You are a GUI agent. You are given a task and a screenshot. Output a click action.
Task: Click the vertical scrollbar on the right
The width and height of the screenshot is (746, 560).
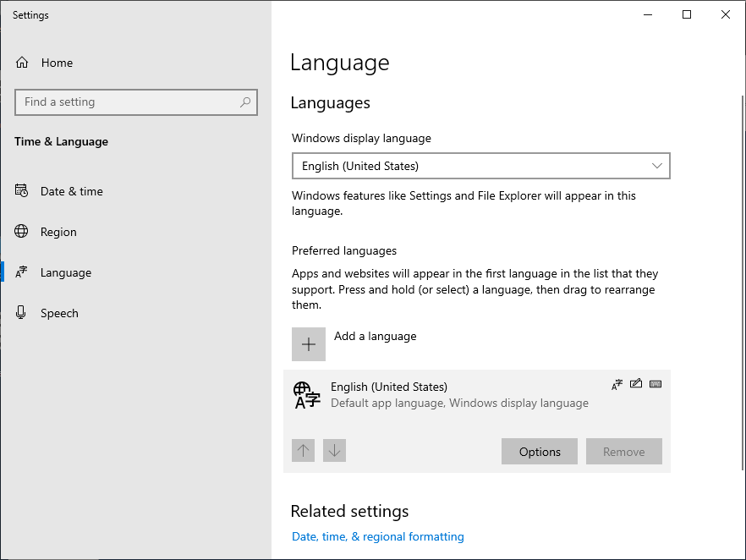coord(743,283)
